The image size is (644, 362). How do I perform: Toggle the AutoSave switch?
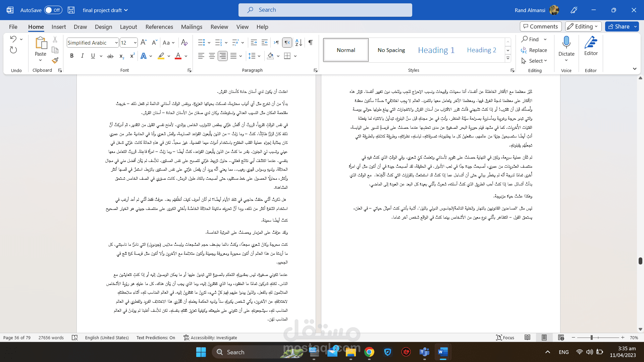tap(53, 10)
